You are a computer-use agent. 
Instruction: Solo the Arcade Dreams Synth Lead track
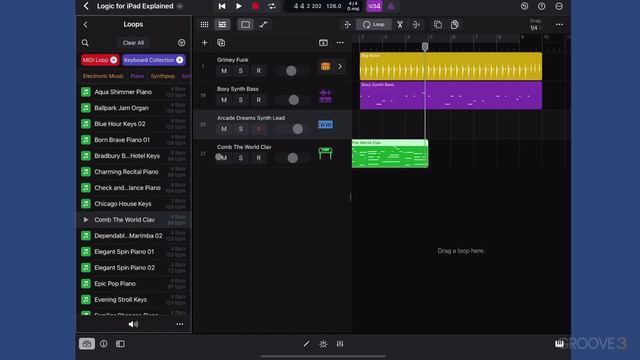click(241, 129)
